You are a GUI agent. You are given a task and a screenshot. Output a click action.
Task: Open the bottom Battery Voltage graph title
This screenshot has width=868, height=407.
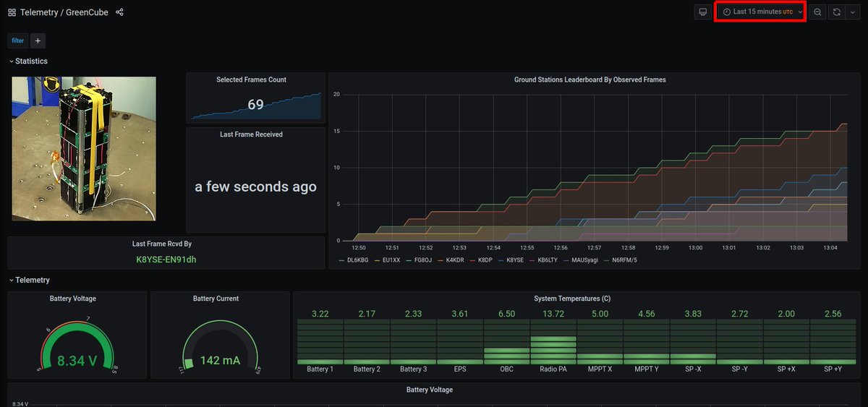coord(430,390)
